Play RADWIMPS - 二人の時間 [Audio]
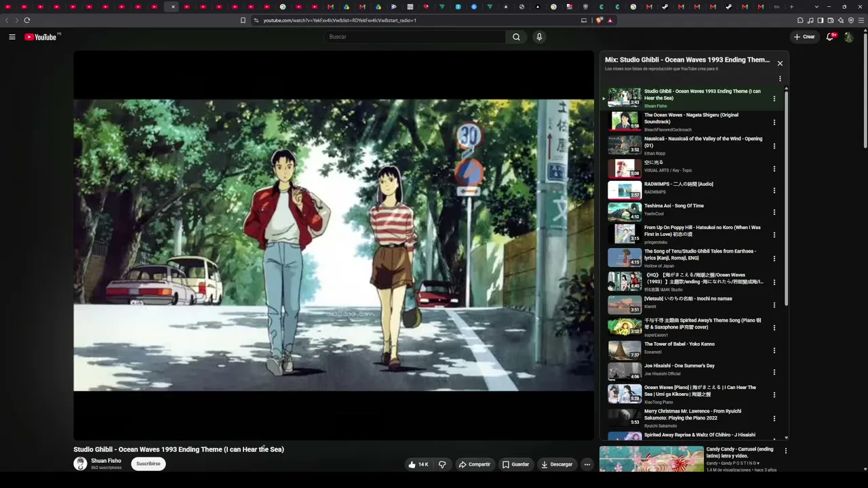 [625, 190]
